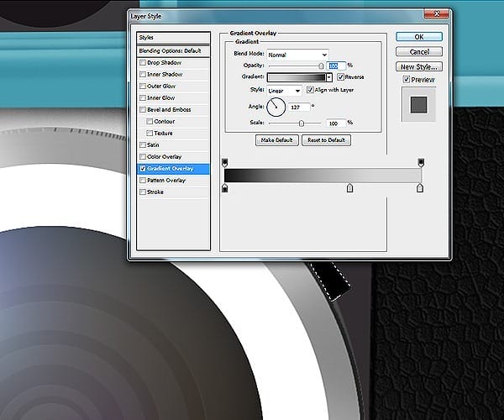This screenshot has height=420, width=504.
Task: Enable the Bevel and Emboss checkbox
Action: coord(143,109)
